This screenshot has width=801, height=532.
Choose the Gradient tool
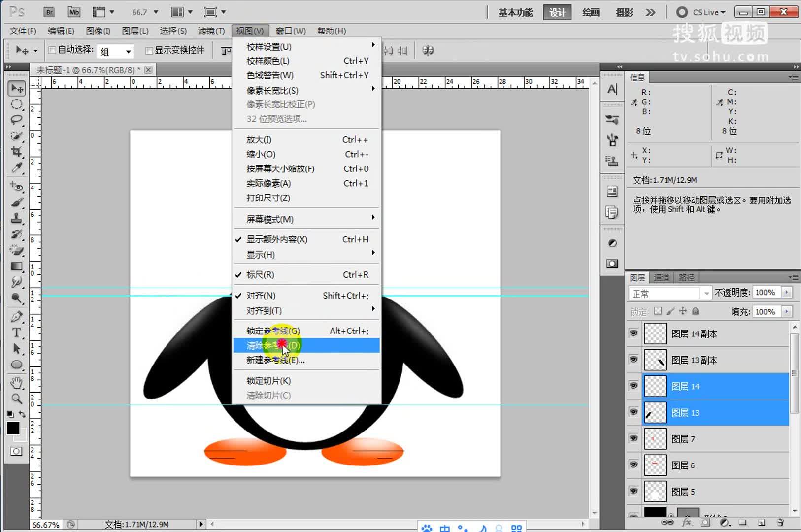pyautogui.click(x=16, y=266)
